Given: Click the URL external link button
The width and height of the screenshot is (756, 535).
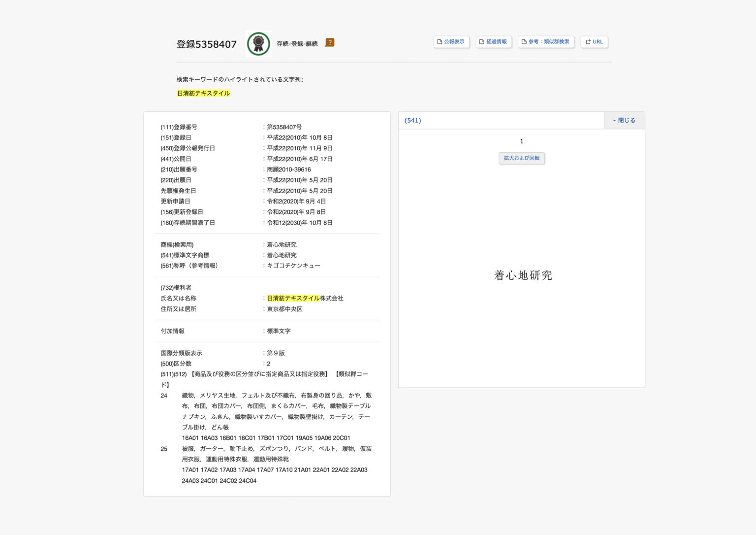Looking at the screenshot, I should point(594,42).
